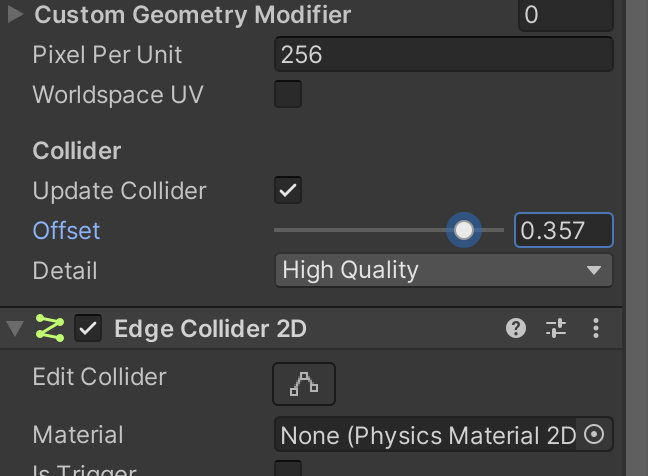Expand Custom Geometry Modifier foldout

16,14
